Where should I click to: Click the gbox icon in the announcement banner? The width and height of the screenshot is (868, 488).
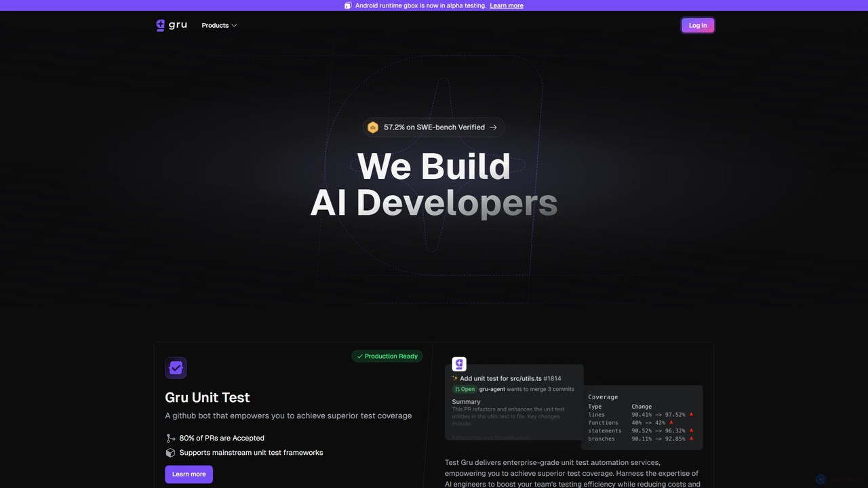pyautogui.click(x=348, y=5)
